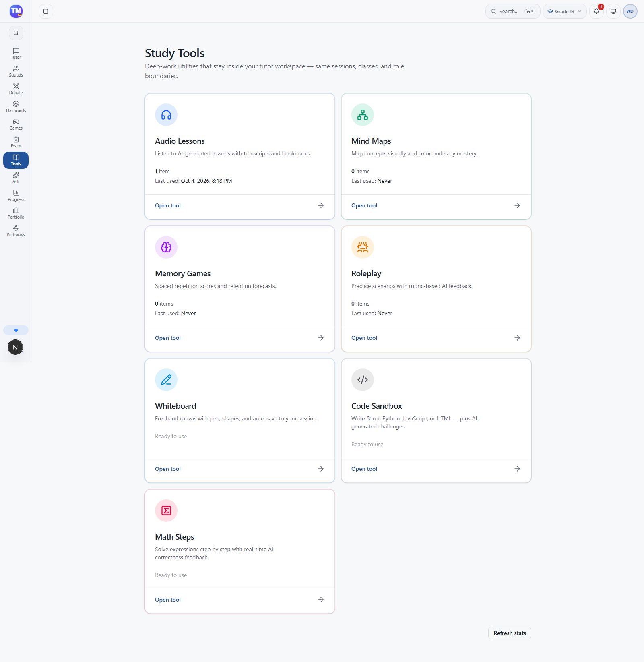This screenshot has width=644, height=662.
Task: Open Debate from the sidebar
Action: coord(16,89)
